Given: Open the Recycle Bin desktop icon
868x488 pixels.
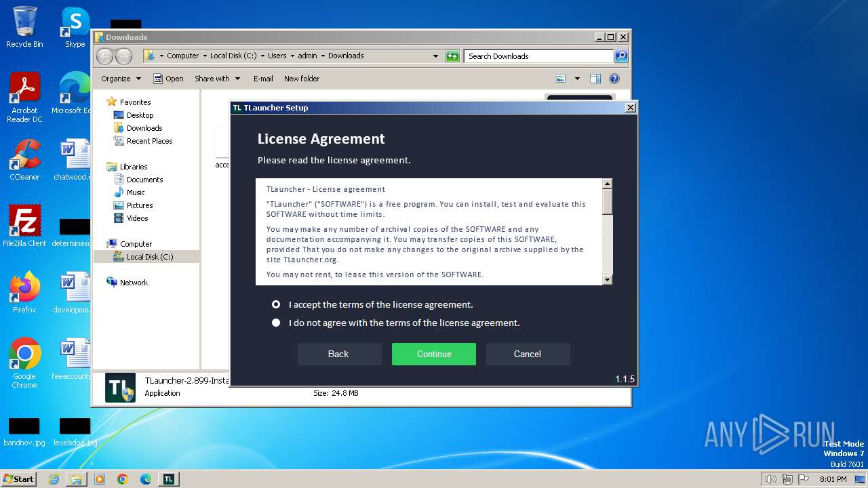Looking at the screenshot, I should (x=24, y=27).
